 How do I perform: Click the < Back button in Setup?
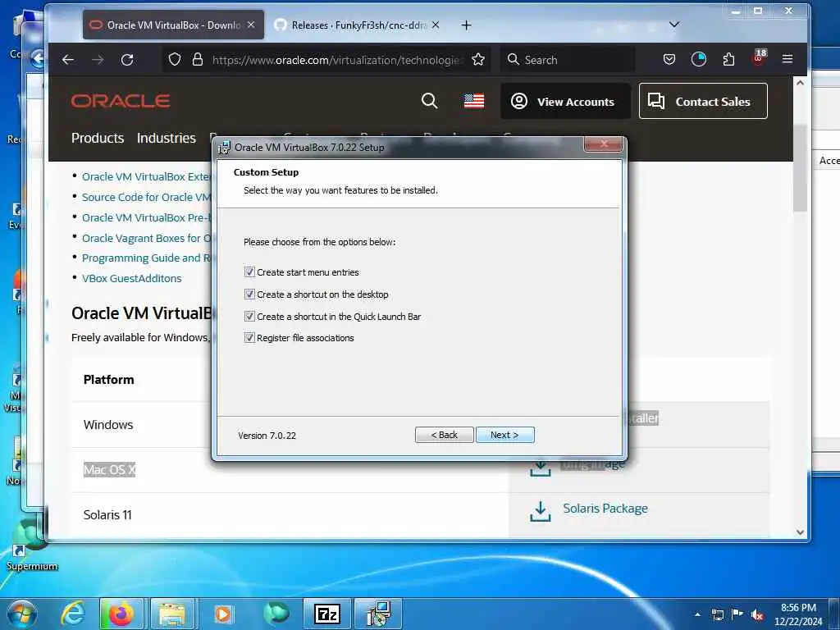pos(444,435)
